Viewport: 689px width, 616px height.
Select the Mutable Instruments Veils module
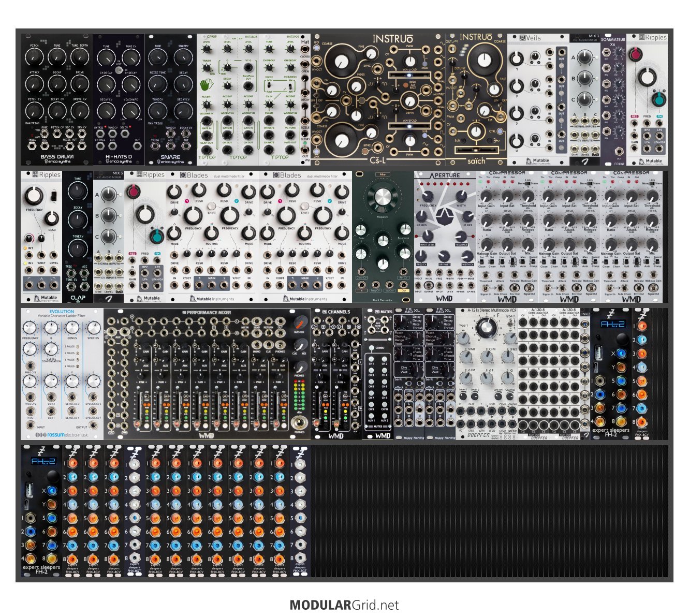click(x=538, y=99)
